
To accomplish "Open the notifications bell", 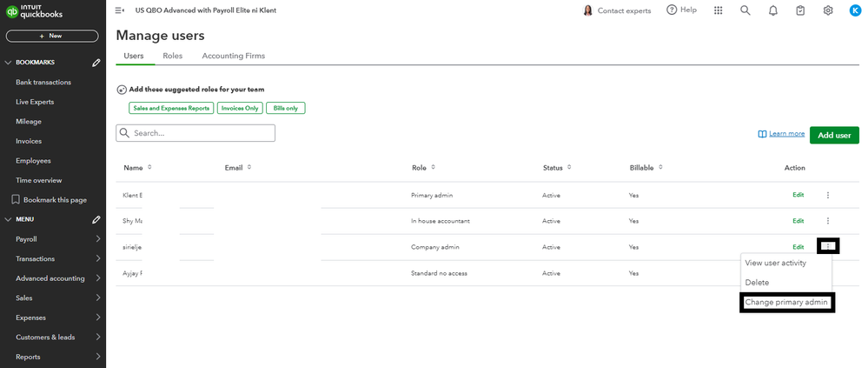I will point(772,10).
